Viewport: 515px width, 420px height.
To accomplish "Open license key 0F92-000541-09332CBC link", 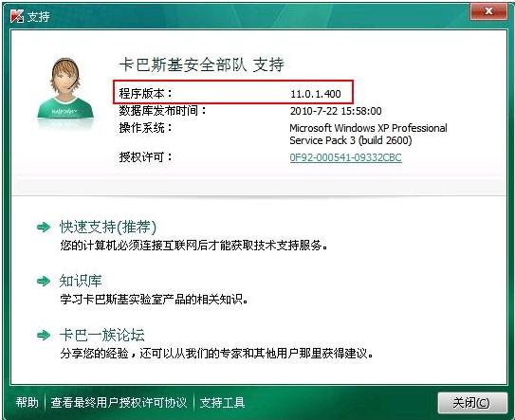I will pos(345,157).
